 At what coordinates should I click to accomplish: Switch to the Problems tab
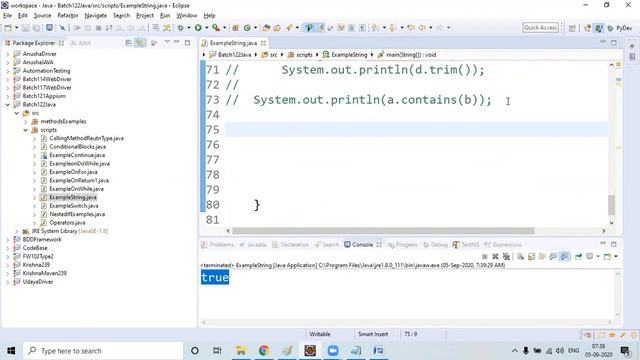click(218, 244)
